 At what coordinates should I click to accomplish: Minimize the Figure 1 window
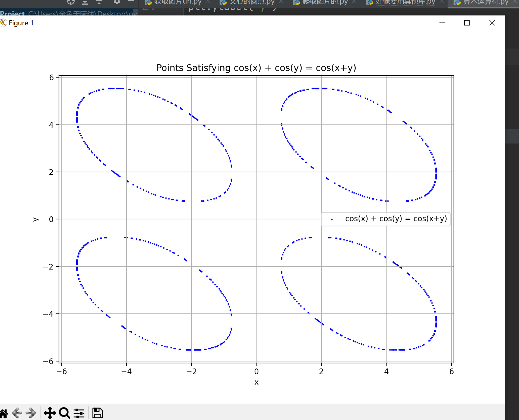[x=442, y=23]
